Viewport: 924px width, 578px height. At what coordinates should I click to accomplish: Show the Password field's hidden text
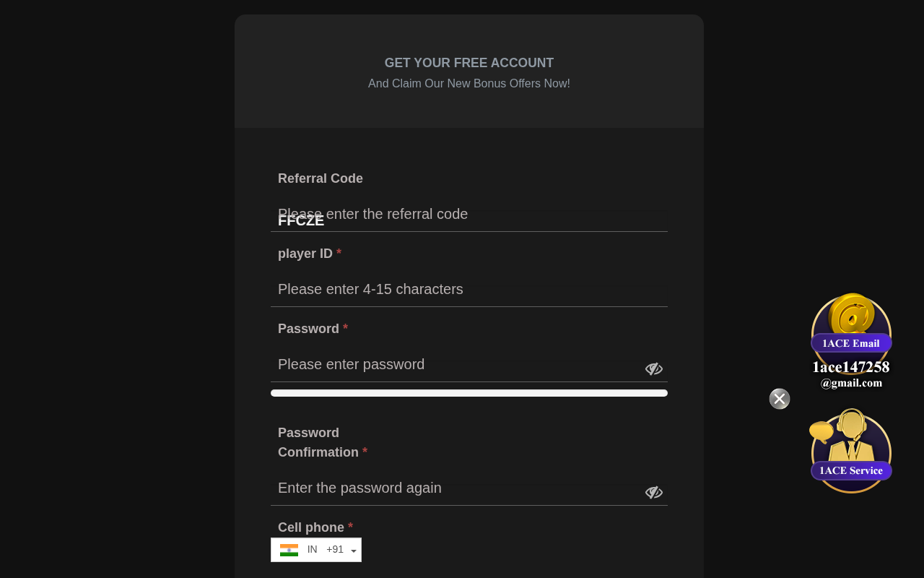(653, 369)
